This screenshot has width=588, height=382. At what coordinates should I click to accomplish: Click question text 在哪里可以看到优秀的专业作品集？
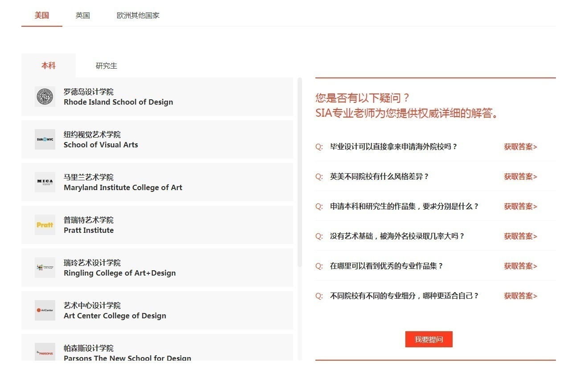[387, 266]
